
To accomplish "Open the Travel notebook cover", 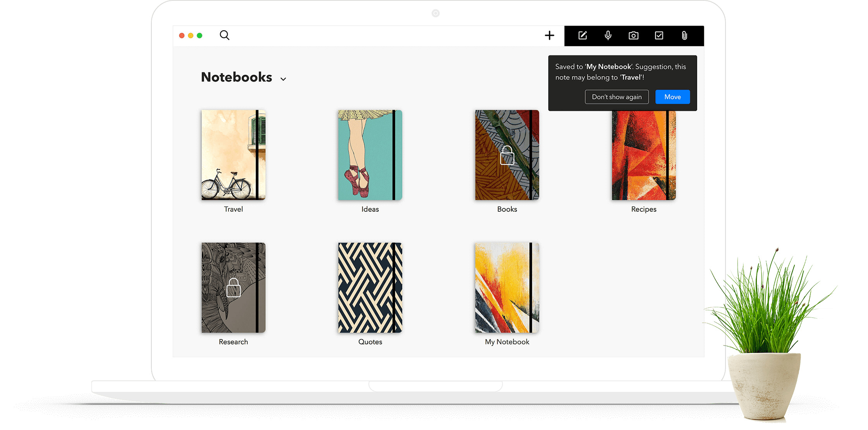I will click(233, 155).
